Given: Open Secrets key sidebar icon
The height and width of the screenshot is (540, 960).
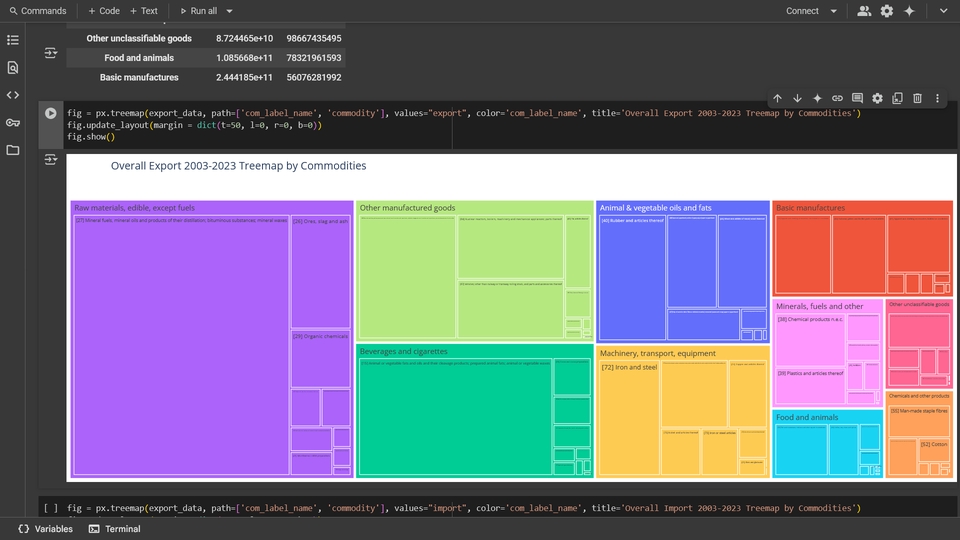Looking at the screenshot, I should coord(13,122).
